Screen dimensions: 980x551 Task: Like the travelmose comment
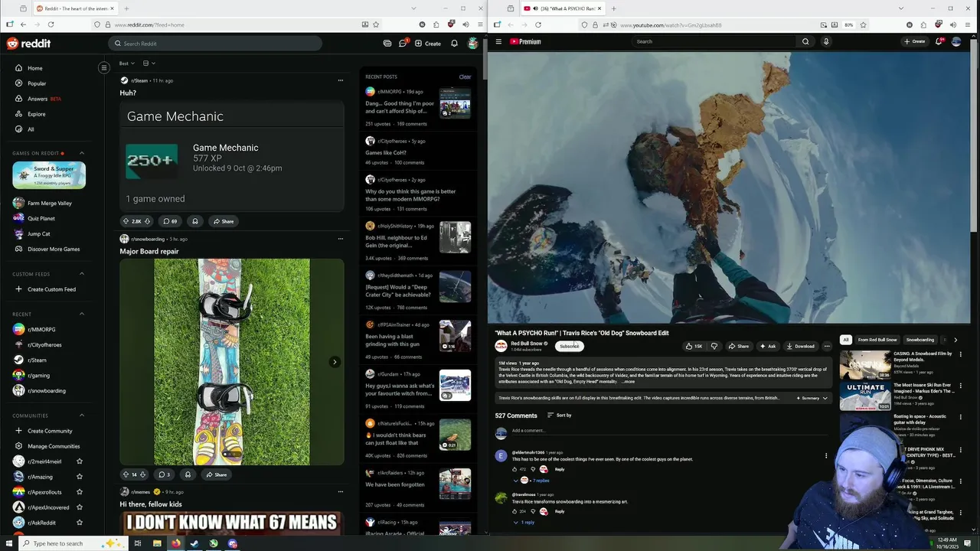click(x=514, y=511)
